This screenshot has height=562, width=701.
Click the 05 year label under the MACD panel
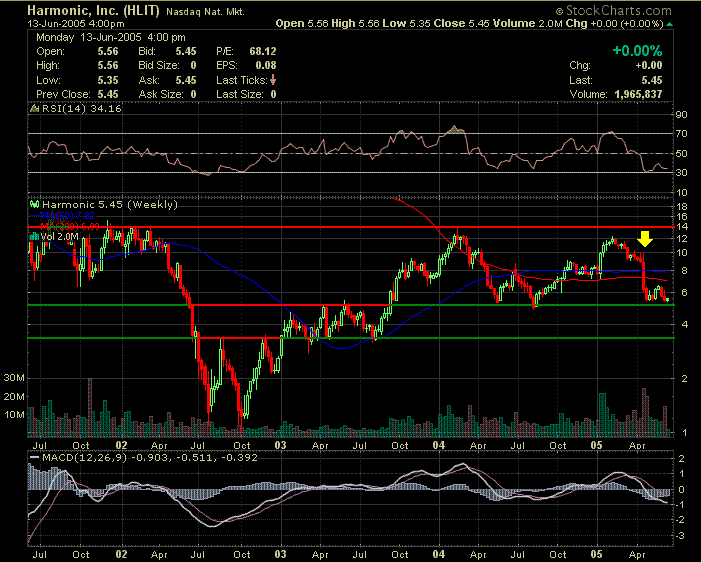pyautogui.click(x=596, y=554)
